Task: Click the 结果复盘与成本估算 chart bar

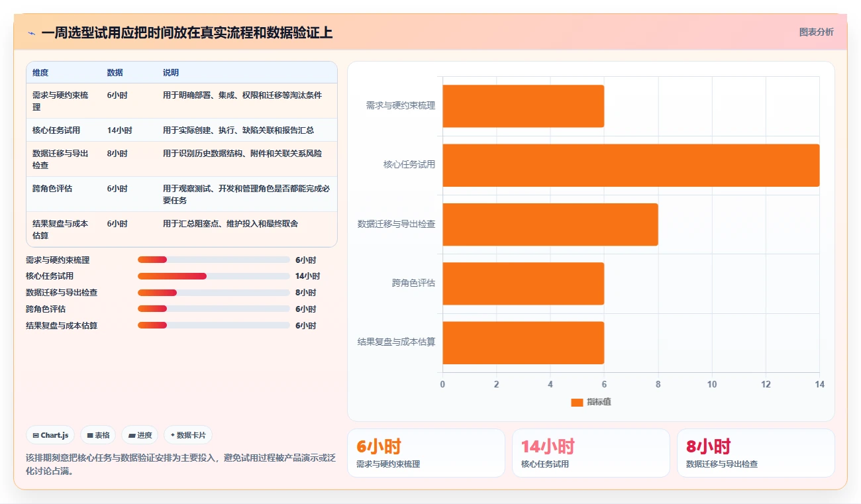Action: click(x=523, y=342)
